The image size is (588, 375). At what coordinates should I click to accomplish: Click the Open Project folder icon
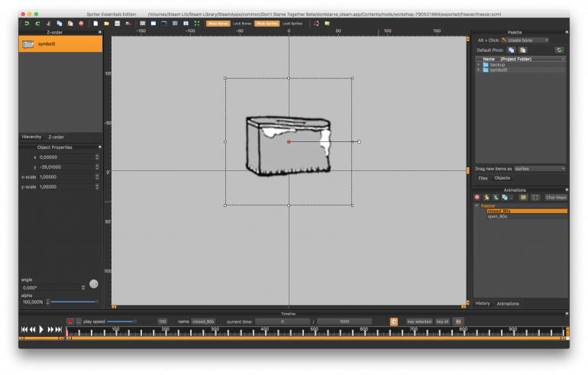coord(106,23)
